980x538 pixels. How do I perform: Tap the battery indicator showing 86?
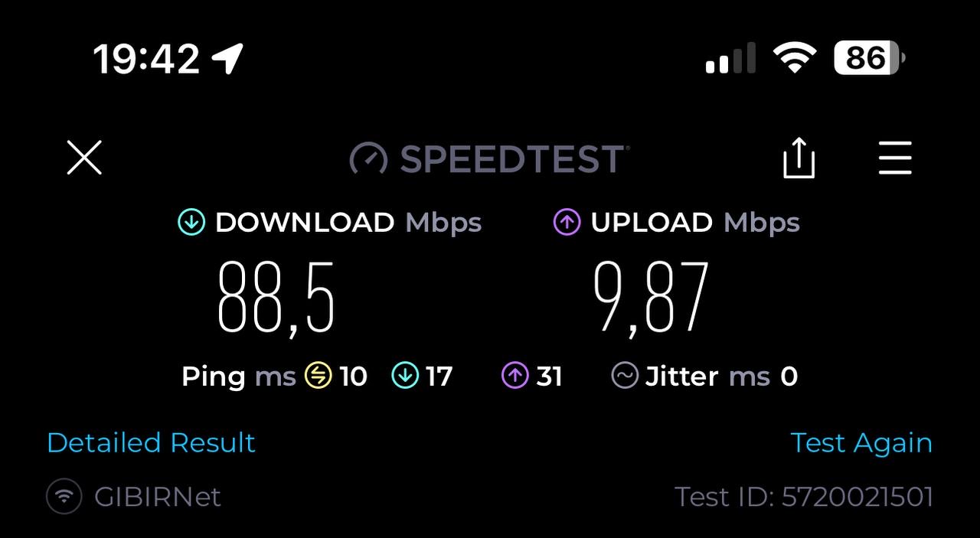pyautogui.click(x=870, y=58)
